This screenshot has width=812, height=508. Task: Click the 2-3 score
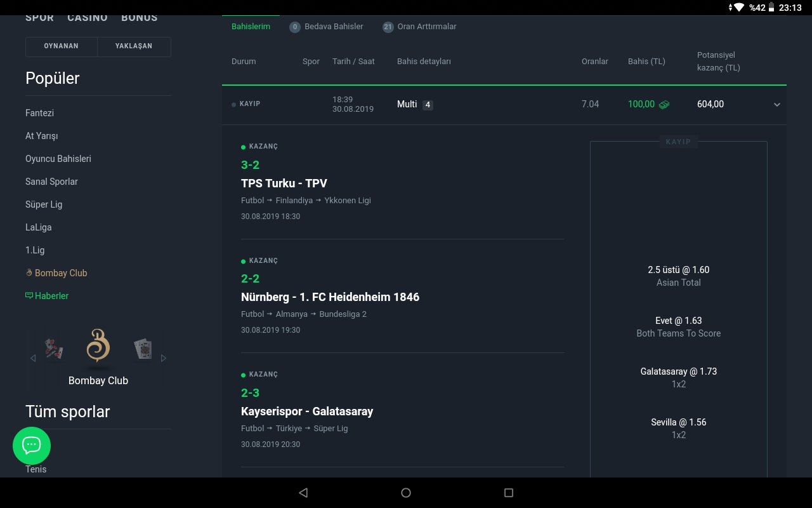coord(250,392)
